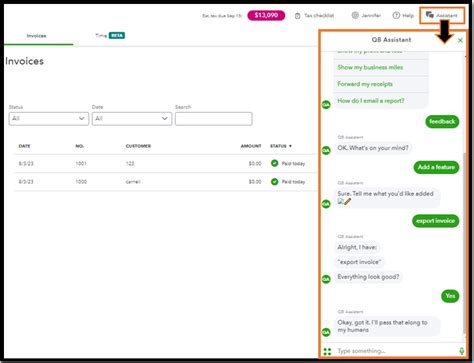Viewport: 474px width, 363px height.
Task: Click the 'Type something...' chat input
Action: 395,351
